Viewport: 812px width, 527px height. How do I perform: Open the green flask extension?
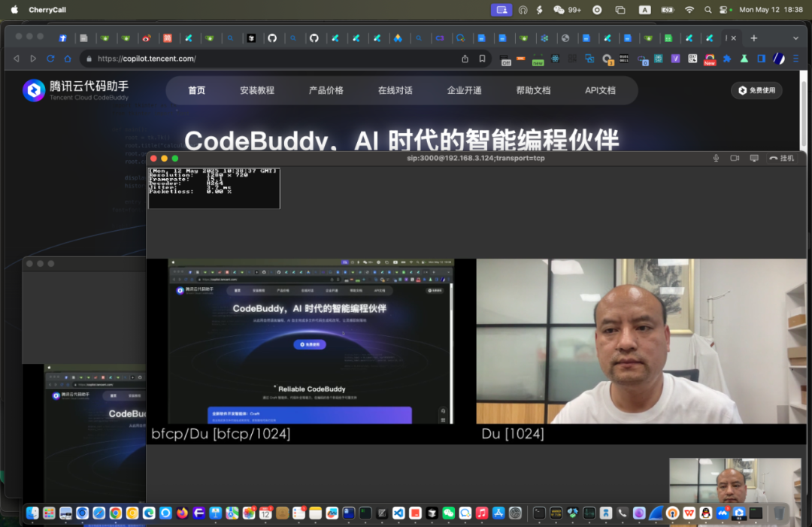[744, 59]
